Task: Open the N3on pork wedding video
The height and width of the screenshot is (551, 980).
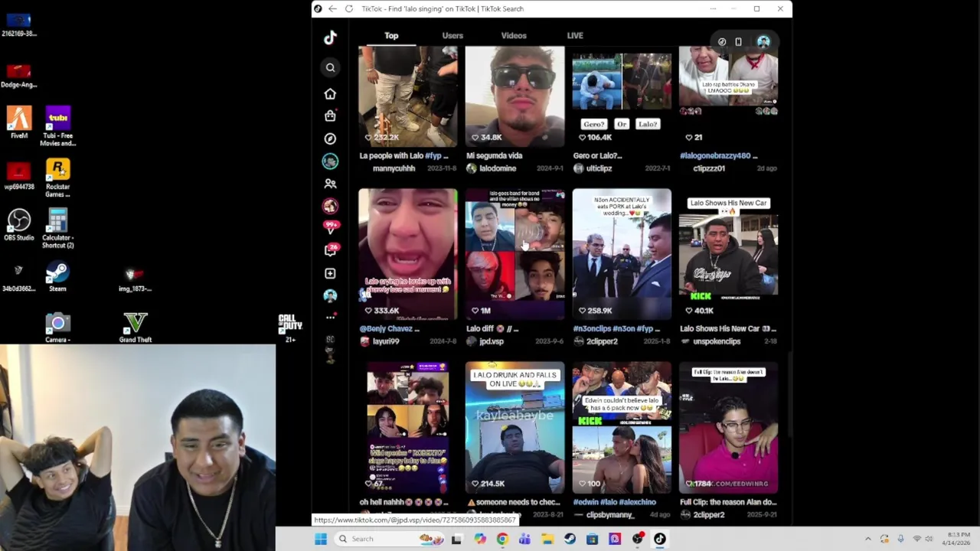Action: click(x=622, y=254)
